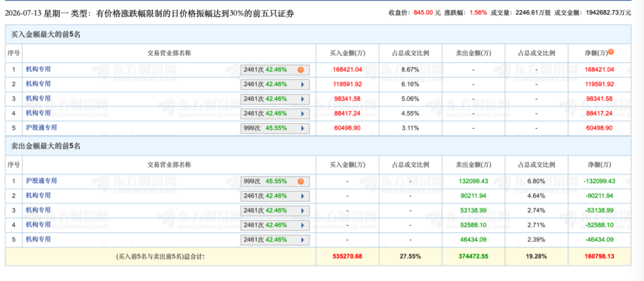Click blue arrow in buy row with 119591.92
The height and width of the screenshot is (281, 644).
[x=303, y=85]
